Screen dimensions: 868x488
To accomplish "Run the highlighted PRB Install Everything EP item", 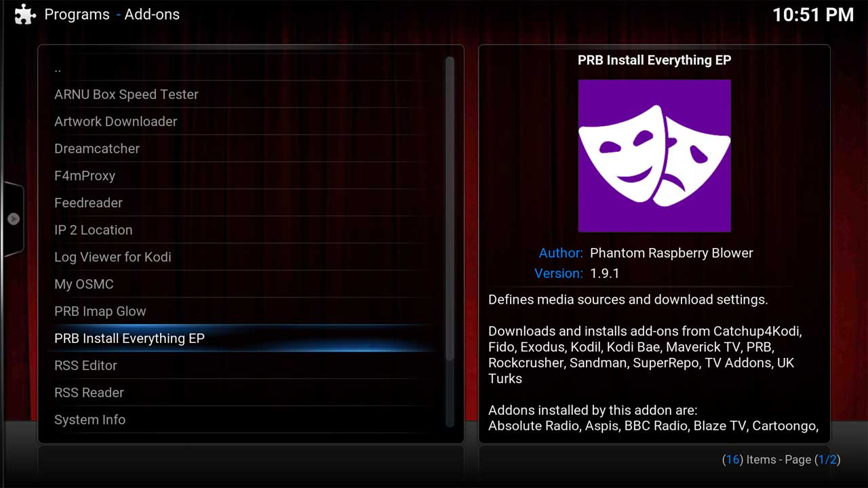I will point(243,338).
